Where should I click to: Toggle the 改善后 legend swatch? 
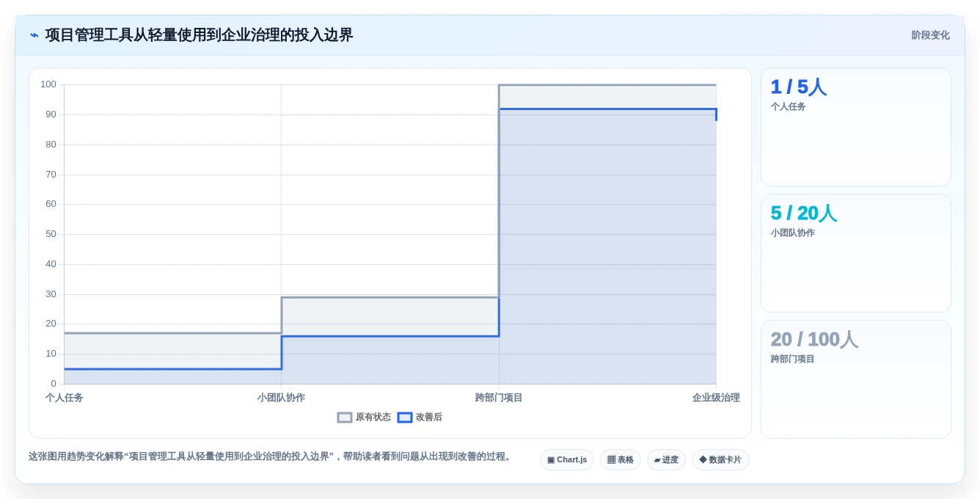coord(405,418)
